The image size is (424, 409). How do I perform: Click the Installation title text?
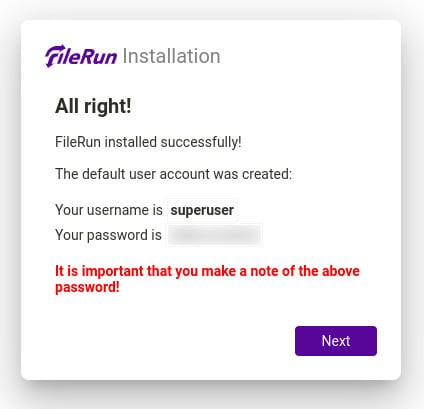tap(172, 56)
